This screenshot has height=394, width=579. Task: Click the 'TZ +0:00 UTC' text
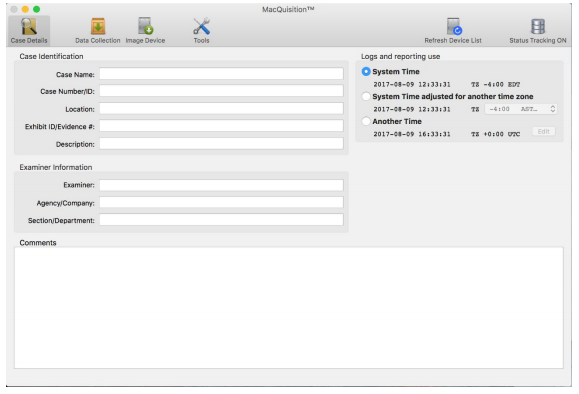tap(496, 134)
